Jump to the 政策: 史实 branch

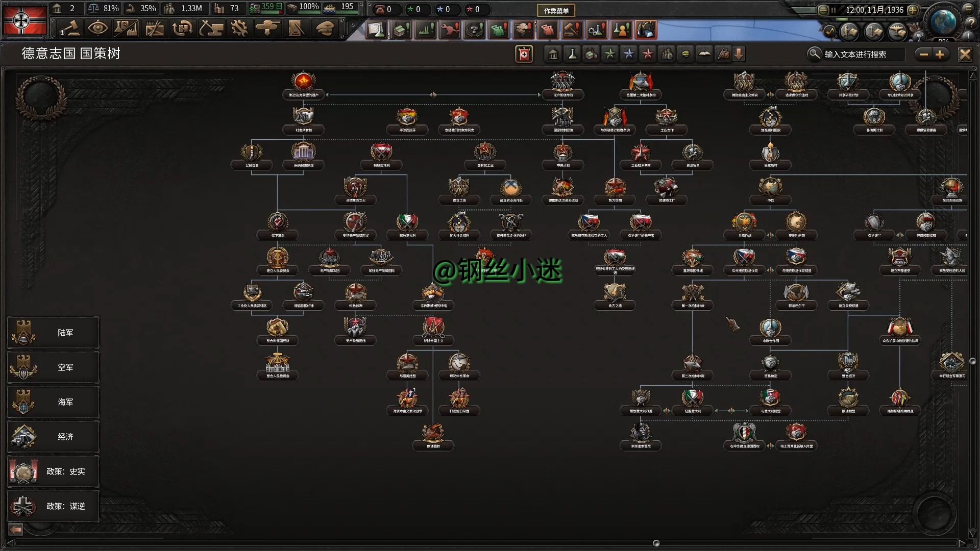(x=53, y=471)
